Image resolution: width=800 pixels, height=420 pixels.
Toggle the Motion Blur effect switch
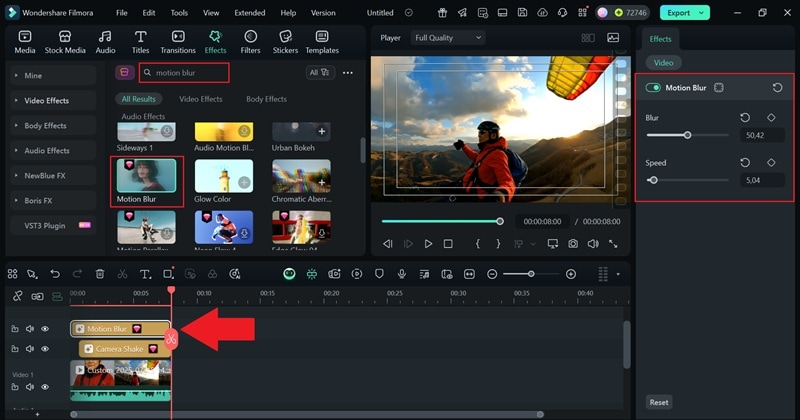click(653, 88)
